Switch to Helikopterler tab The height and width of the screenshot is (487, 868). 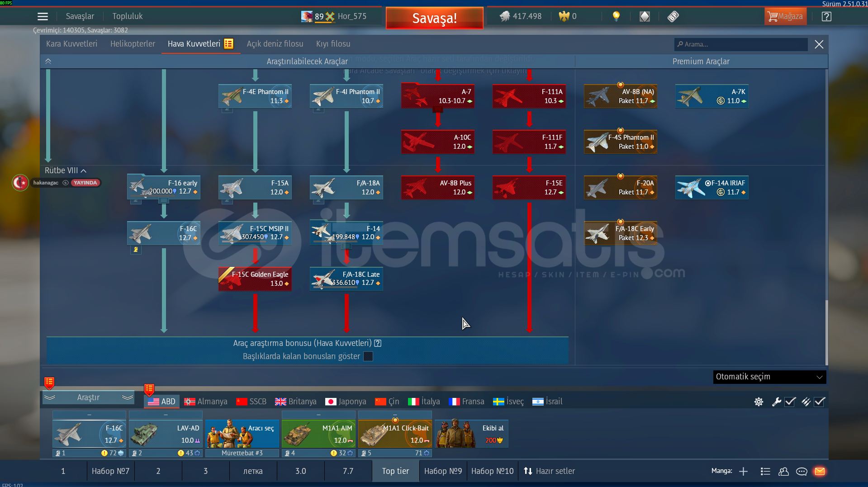(x=133, y=44)
